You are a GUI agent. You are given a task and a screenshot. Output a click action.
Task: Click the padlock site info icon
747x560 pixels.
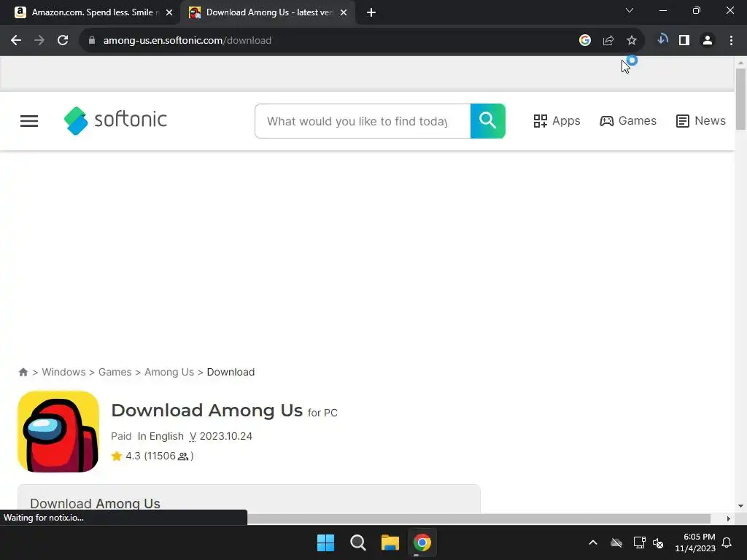tap(92, 41)
